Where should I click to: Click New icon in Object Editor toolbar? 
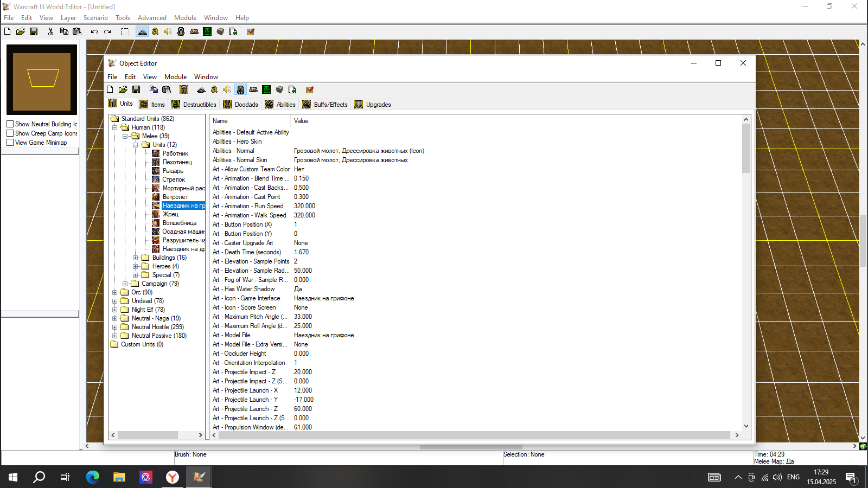coord(110,89)
